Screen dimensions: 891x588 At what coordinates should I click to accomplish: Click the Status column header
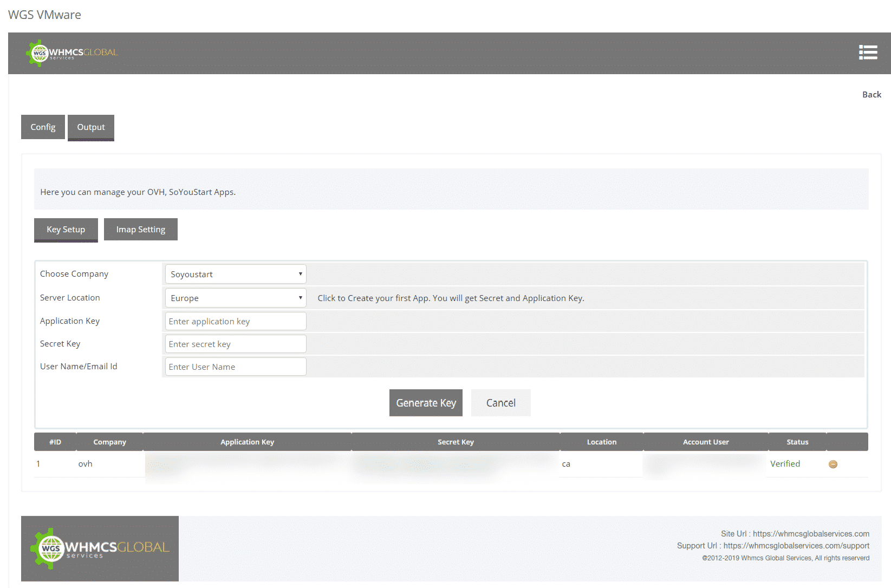797,442
